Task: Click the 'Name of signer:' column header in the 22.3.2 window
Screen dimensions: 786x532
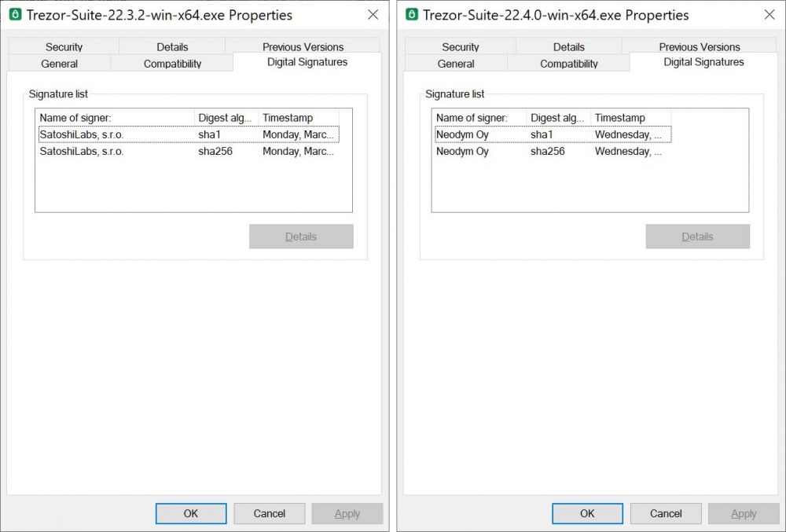Action: point(116,118)
